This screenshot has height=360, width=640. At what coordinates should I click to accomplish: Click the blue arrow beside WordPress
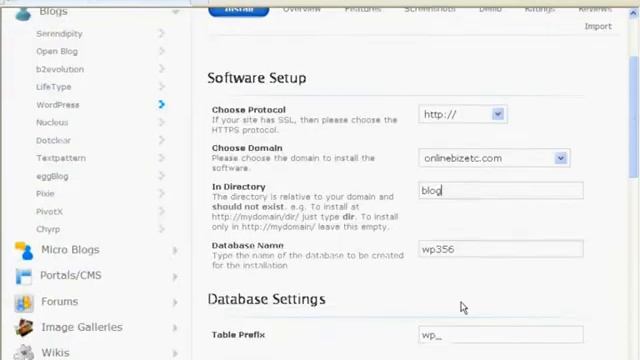(162, 104)
